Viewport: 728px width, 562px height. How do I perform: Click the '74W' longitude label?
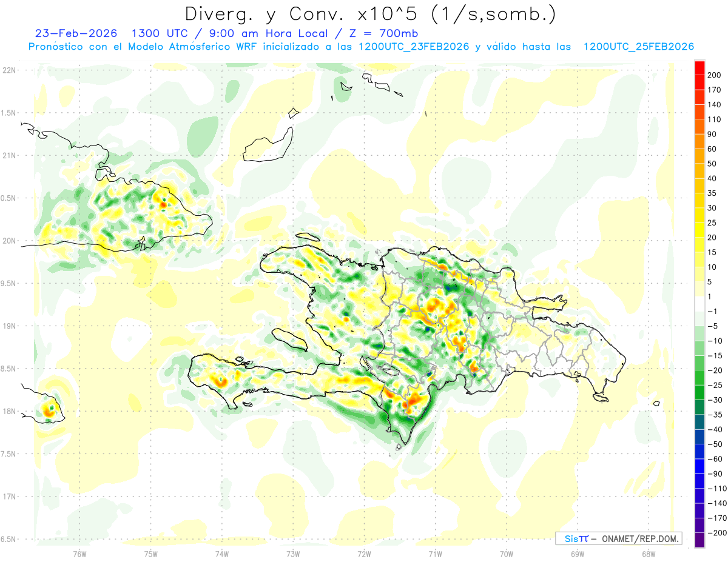(x=222, y=554)
